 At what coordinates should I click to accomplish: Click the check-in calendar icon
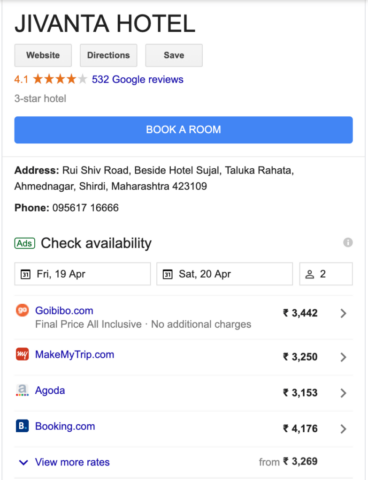(x=26, y=274)
